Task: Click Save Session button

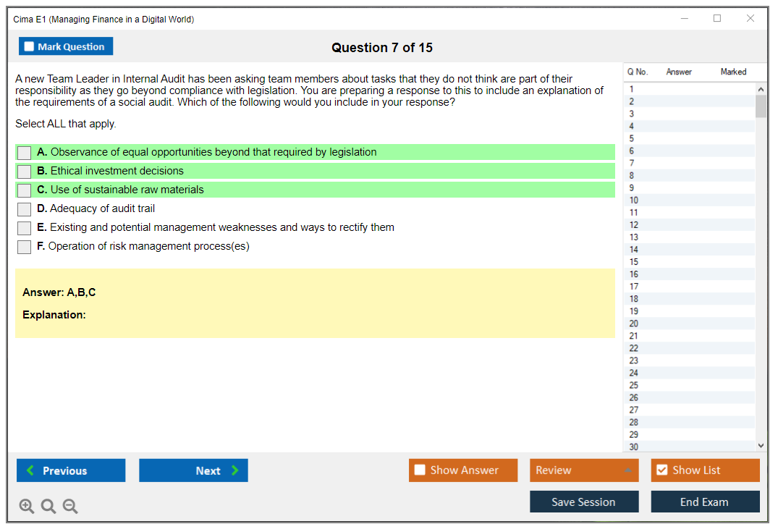Action: pyautogui.click(x=584, y=502)
